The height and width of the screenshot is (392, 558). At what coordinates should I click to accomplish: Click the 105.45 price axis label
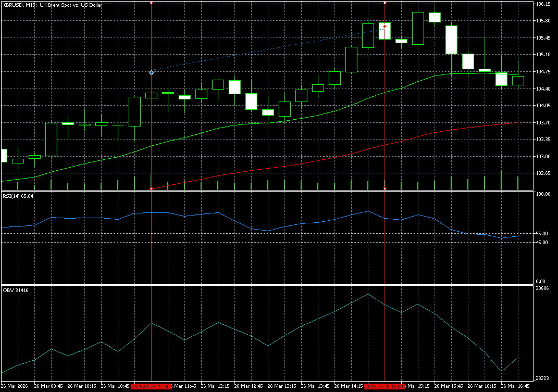click(x=543, y=37)
